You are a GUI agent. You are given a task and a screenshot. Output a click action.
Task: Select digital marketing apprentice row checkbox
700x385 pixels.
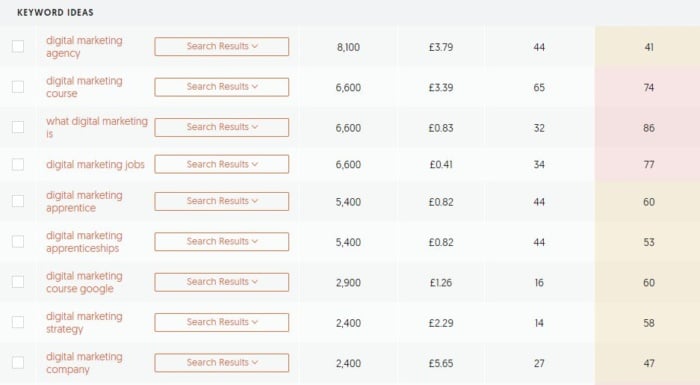[x=18, y=201]
